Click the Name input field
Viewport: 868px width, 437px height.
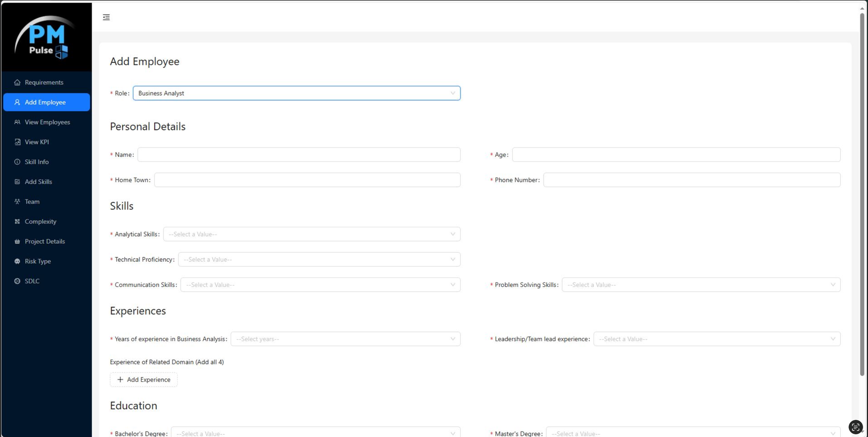click(298, 155)
